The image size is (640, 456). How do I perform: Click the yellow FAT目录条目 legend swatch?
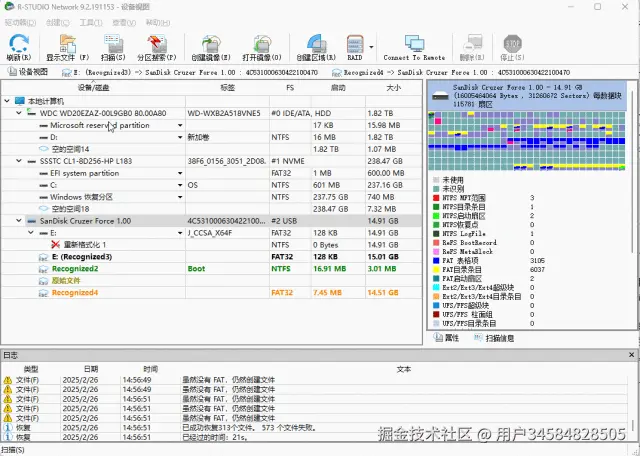coord(436,269)
